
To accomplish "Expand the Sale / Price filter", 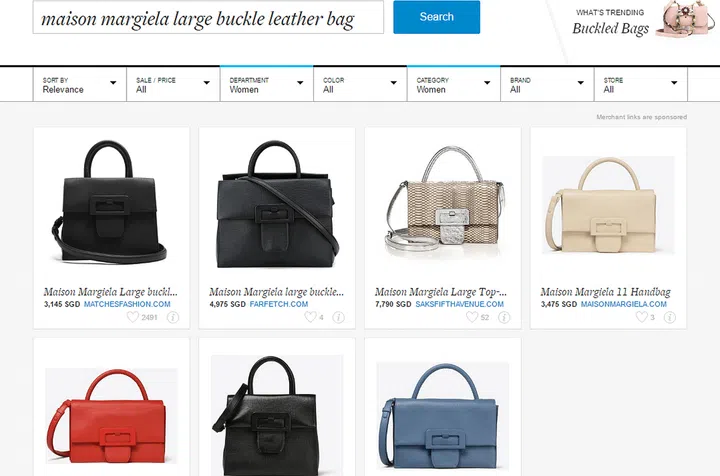I will click(x=173, y=84).
